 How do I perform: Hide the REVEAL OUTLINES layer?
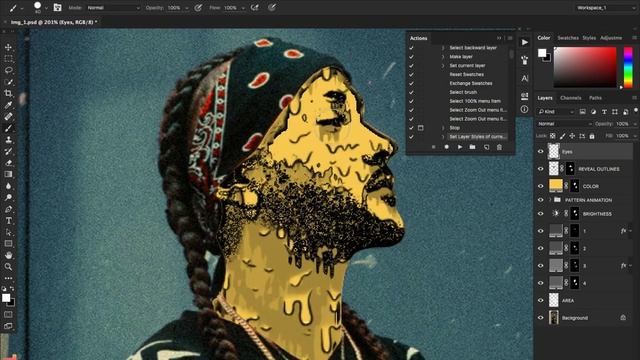pyautogui.click(x=541, y=169)
